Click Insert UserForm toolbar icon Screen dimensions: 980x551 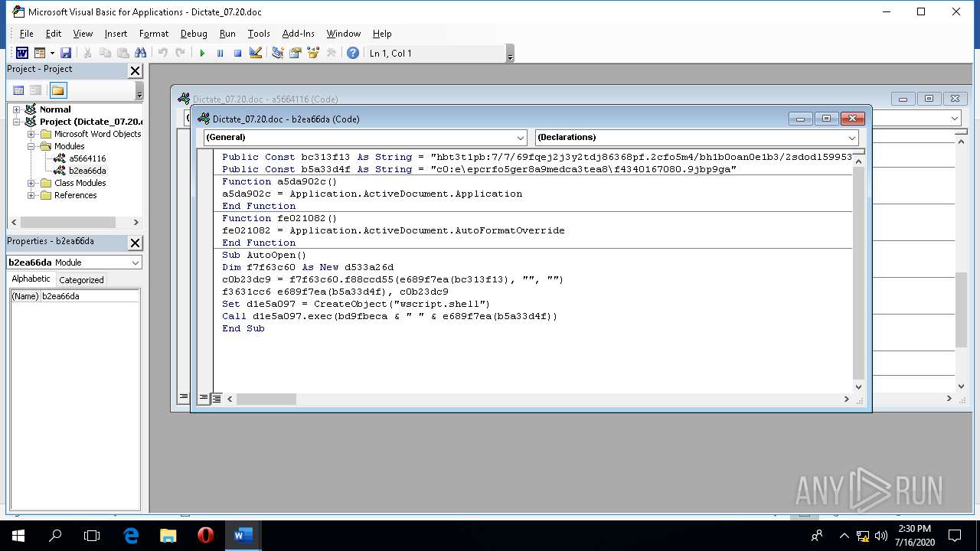[x=40, y=53]
